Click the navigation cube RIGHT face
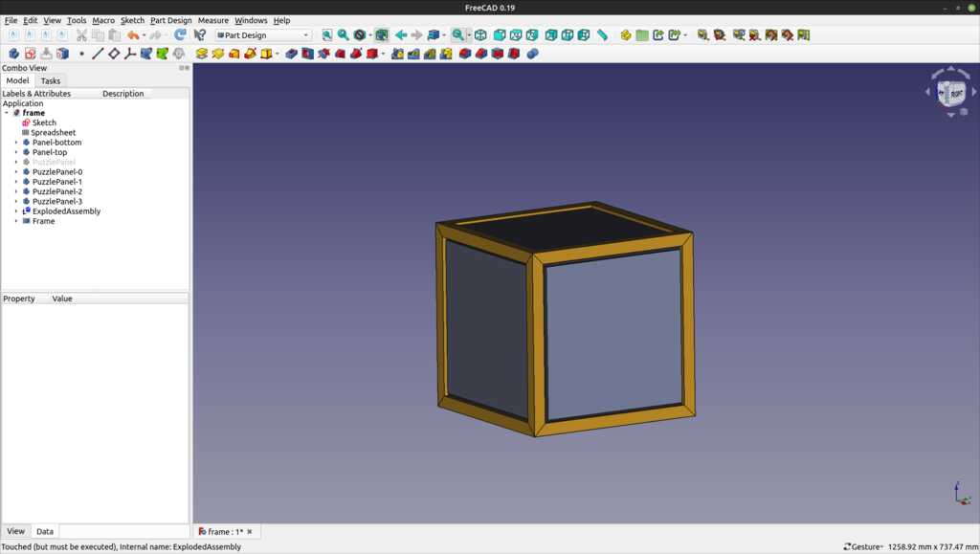 coord(956,95)
